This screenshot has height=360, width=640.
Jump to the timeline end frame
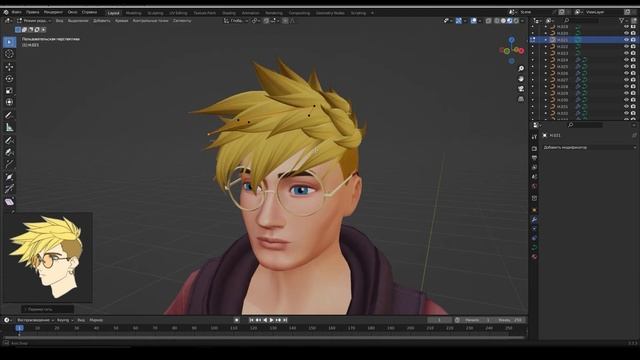pos(285,320)
